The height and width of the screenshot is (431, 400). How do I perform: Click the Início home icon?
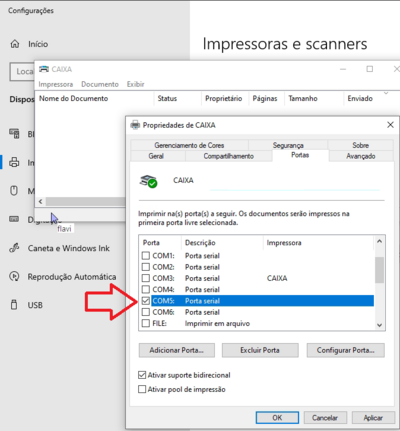pos(15,44)
